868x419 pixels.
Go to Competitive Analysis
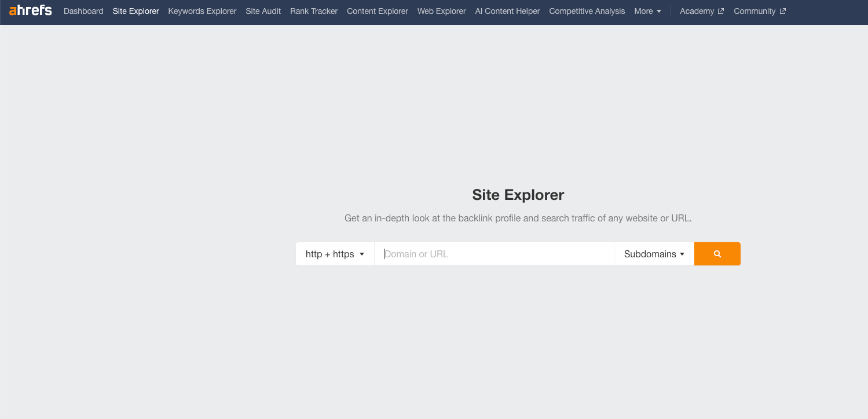pos(587,11)
